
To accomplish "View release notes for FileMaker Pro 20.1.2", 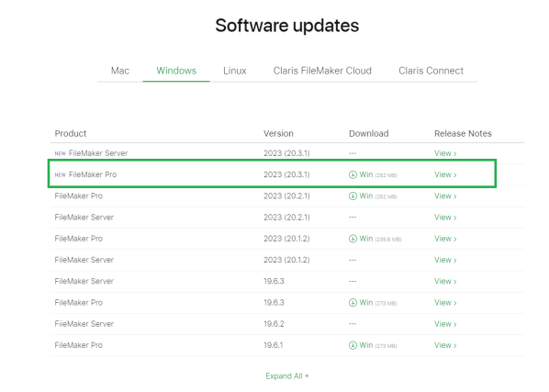I will tap(445, 239).
